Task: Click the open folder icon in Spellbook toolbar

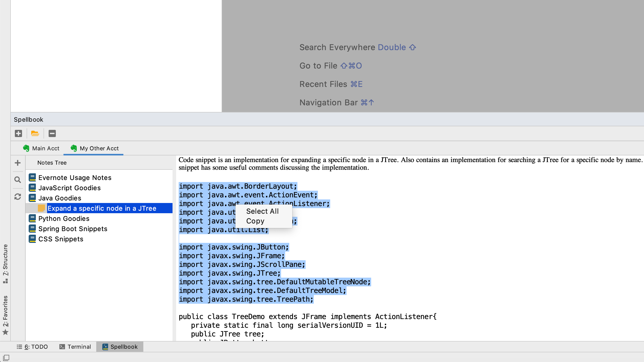Action: tap(35, 133)
